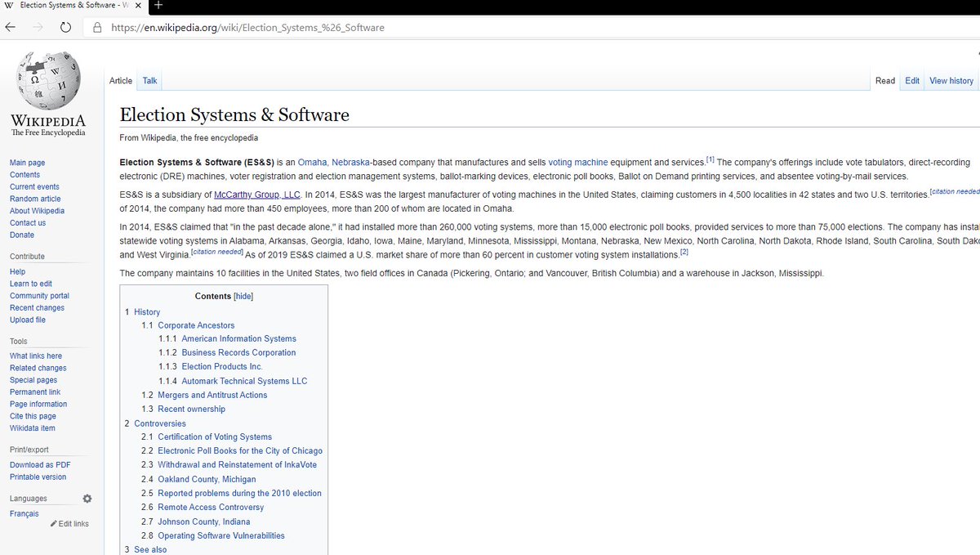Click the pencil Edit links button
Screen dimensions: 980x555
coord(69,523)
